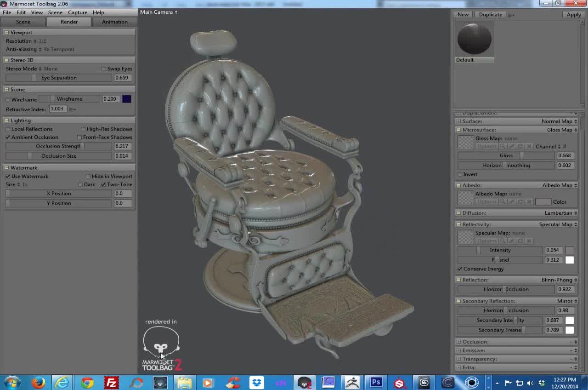The image size is (588, 390).
Task: Open the Surface Normal Map dropdown
Action: [x=559, y=121]
